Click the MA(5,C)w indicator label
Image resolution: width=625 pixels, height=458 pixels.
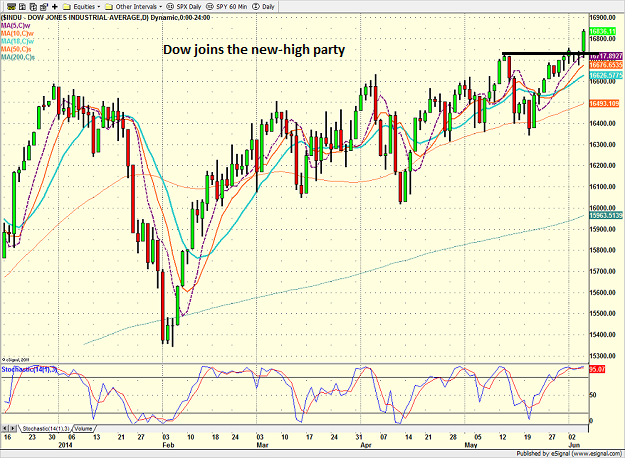pos(16,26)
